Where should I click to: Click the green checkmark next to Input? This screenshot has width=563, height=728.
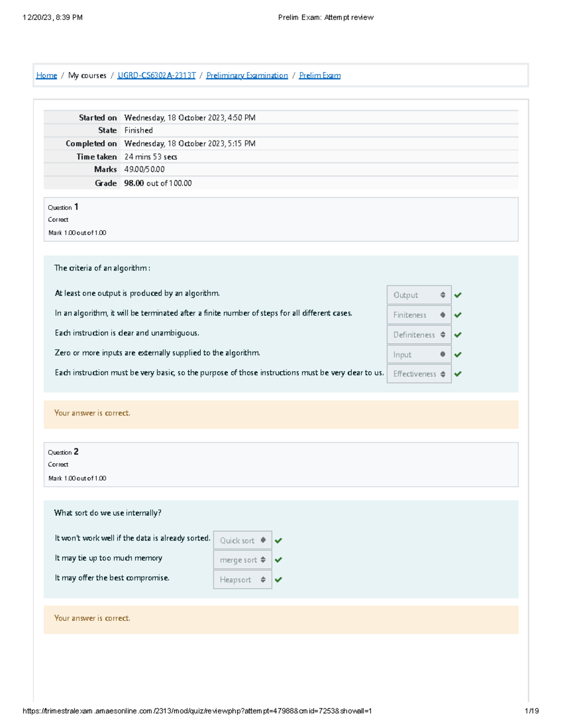[x=458, y=355]
